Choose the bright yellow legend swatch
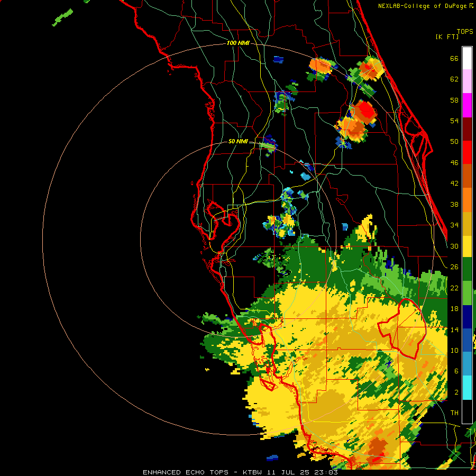 tap(467, 246)
